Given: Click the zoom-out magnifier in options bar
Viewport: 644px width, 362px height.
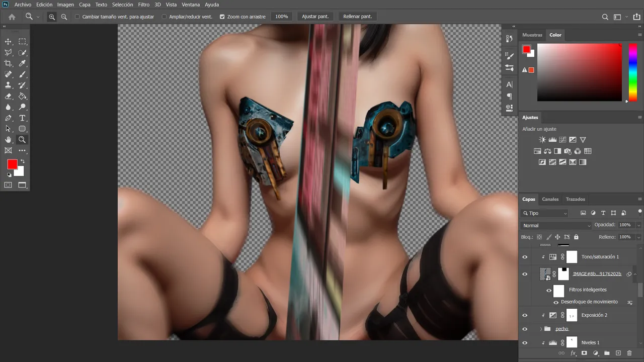Looking at the screenshot, I should [64, 17].
